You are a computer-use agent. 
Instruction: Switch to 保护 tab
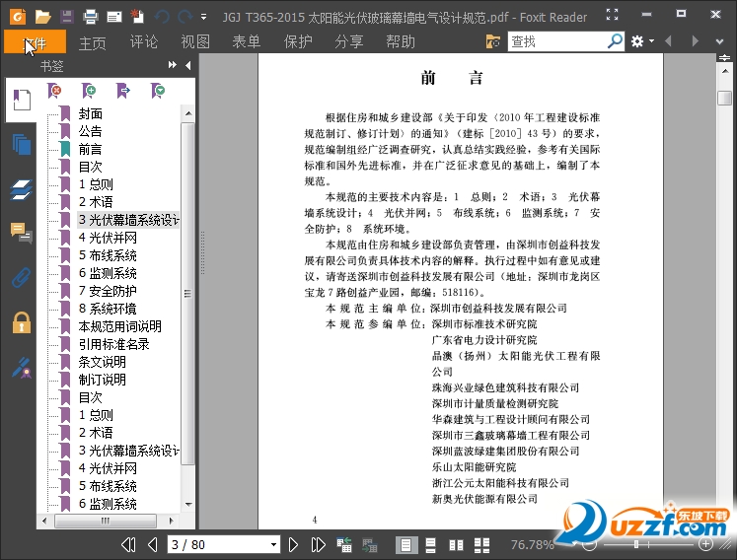pos(298,41)
